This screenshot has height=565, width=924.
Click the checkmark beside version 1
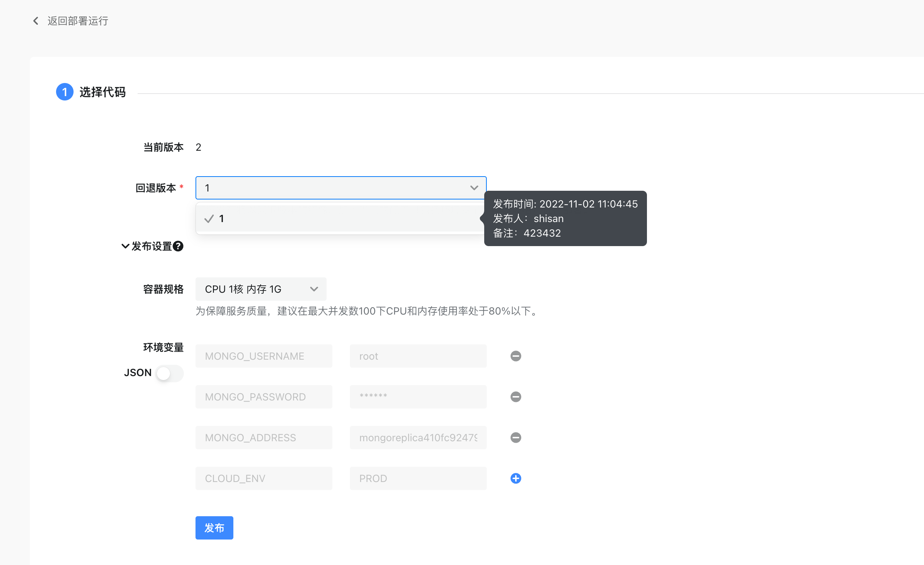click(209, 218)
